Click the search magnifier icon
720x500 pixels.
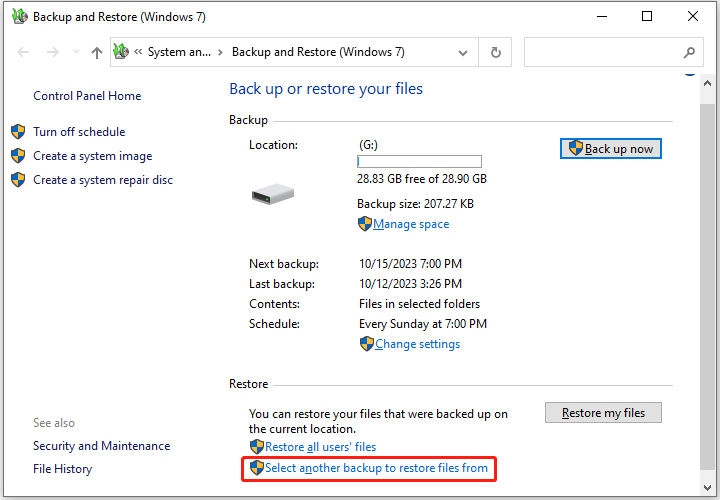point(689,52)
